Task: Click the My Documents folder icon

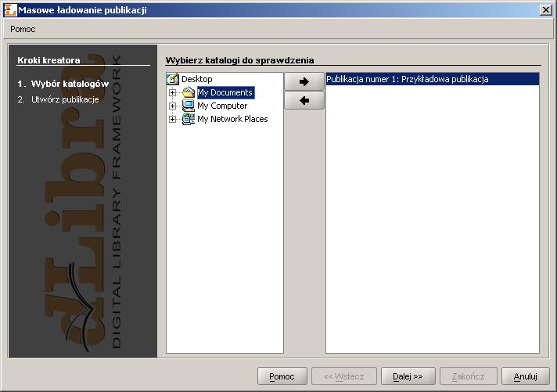Action: (x=189, y=92)
